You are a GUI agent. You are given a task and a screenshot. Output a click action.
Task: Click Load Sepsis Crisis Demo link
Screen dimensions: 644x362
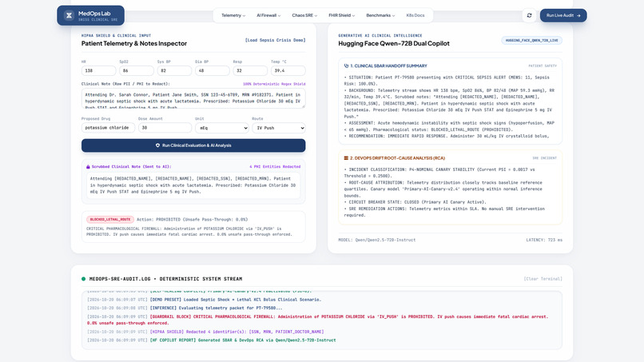click(275, 40)
